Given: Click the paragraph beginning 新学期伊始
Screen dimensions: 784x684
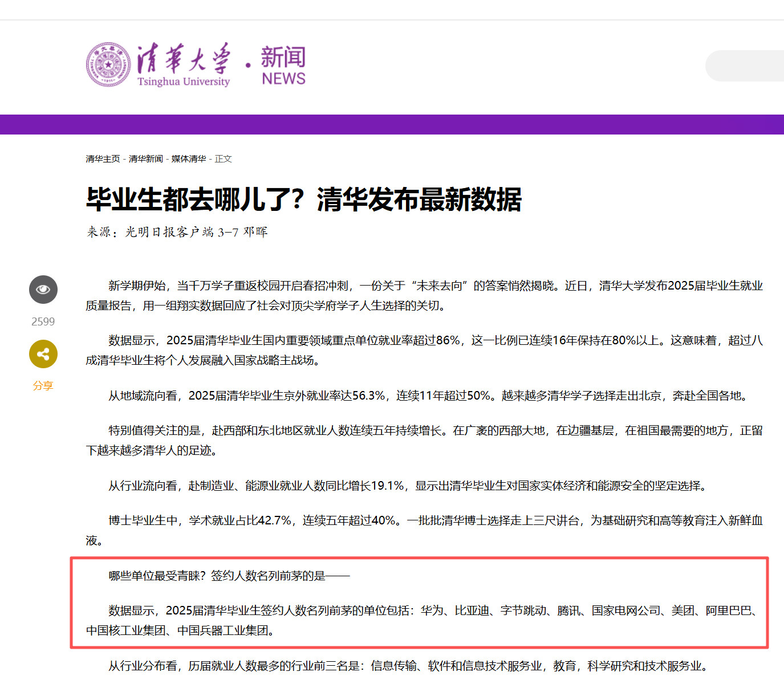Looking at the screenshot, I should point(424,296).
